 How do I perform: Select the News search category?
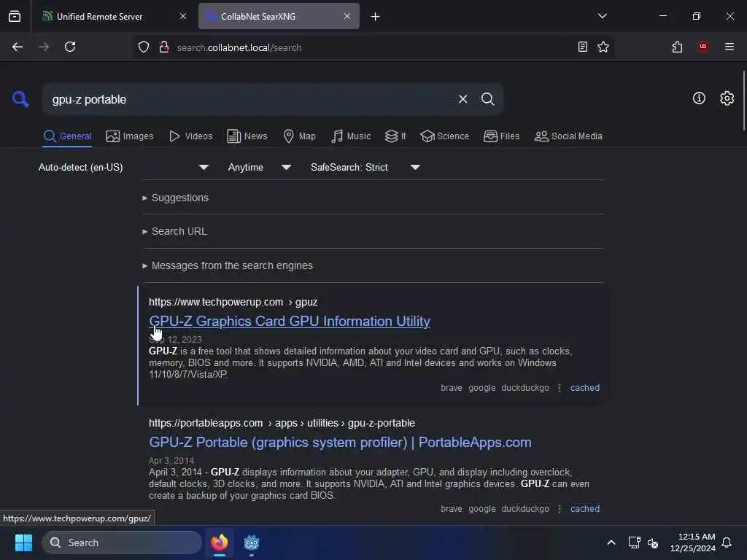pyautogui.click(x=247, y=136)
